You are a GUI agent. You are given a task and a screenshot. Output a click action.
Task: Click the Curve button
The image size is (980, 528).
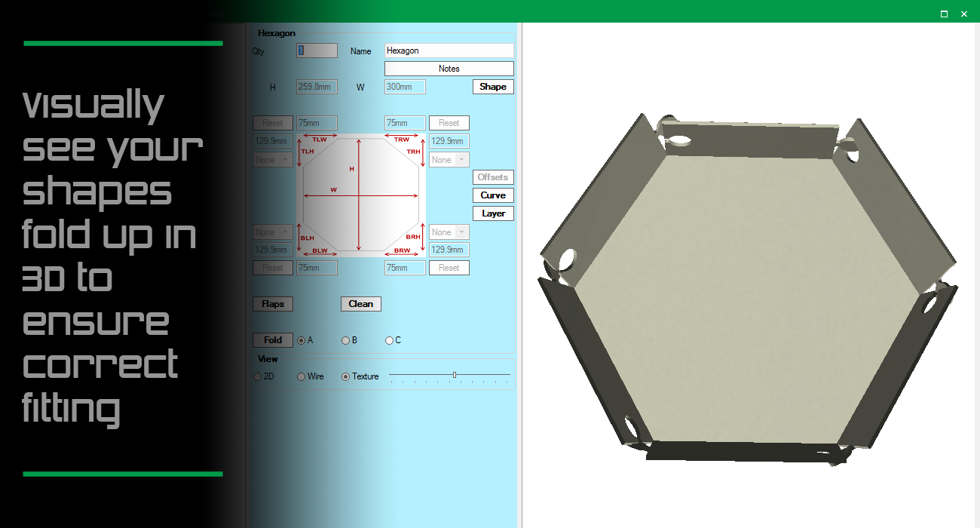point(493,195)
